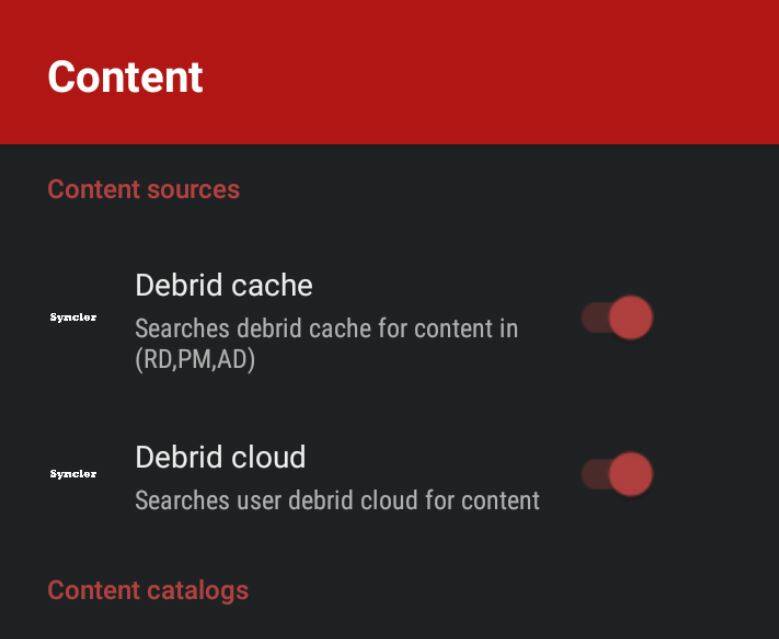The height and width of the screenshot is (639, 779).
Task: Select "Searches user debrid cloud for content" description
Action: click(x=337, y=500)
